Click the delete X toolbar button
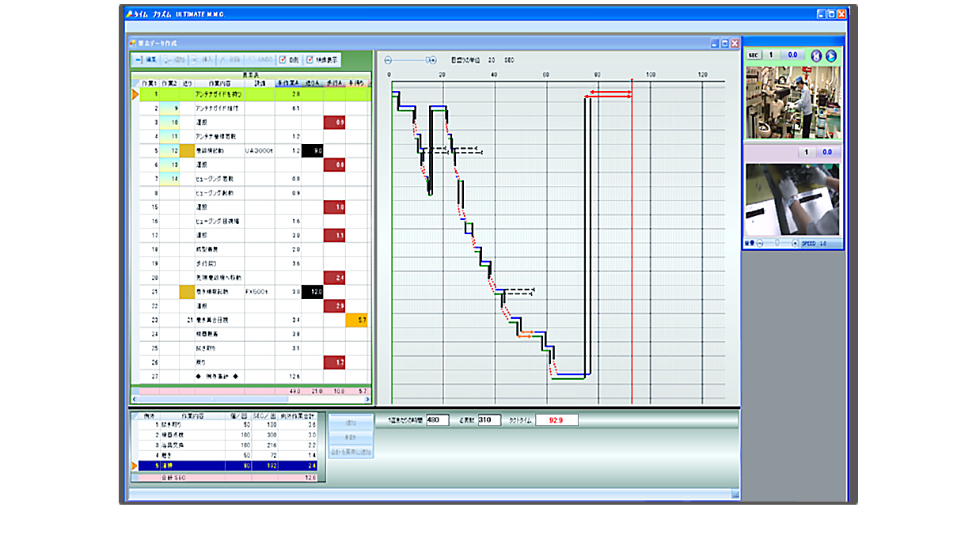 point(230,60)
